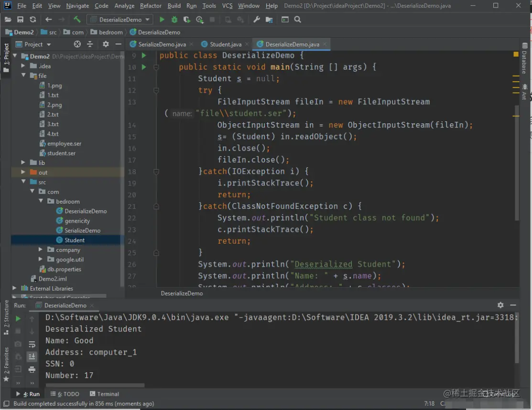Image resolution: width=532 pixels, height=410 pixels.
Task: Open Run panel gear settings
Action: (500, 305)
